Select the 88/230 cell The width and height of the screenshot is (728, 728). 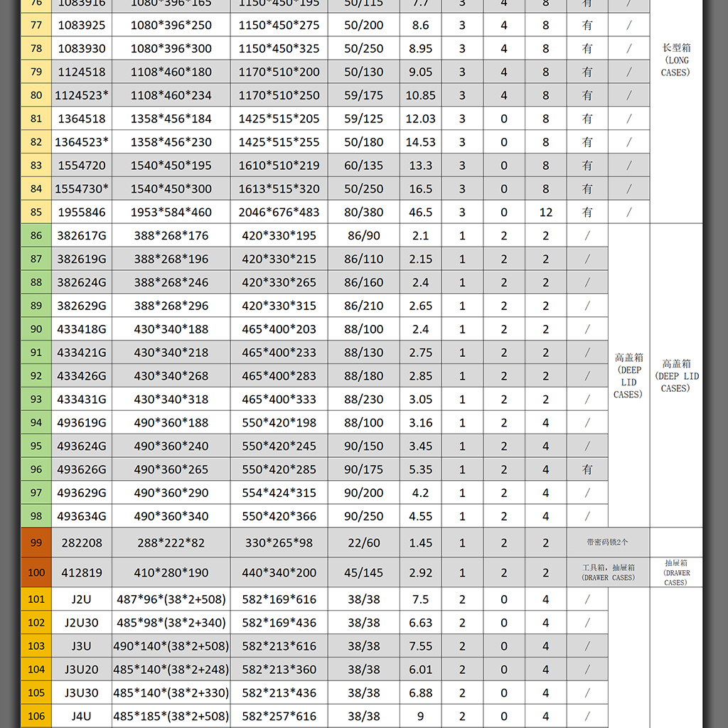point(363,400)
